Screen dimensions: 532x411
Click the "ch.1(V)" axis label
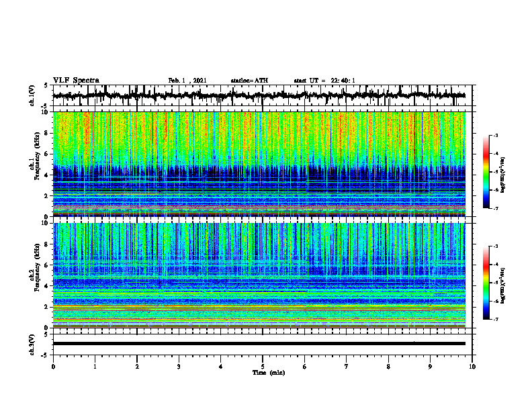click(32, 95)
